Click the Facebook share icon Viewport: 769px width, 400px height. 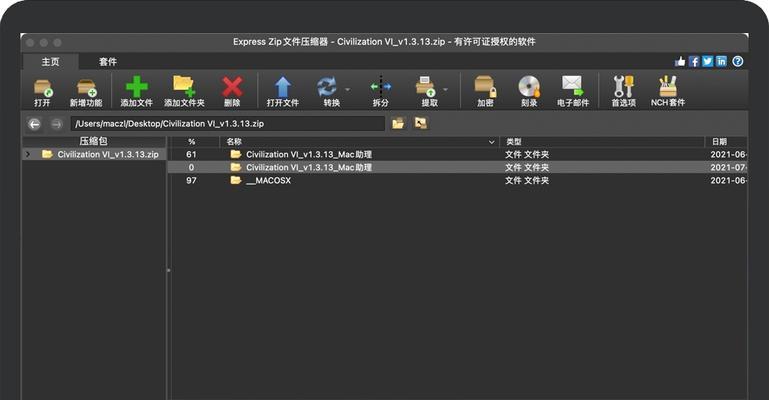pyautogui.click(x=693, y=61)
